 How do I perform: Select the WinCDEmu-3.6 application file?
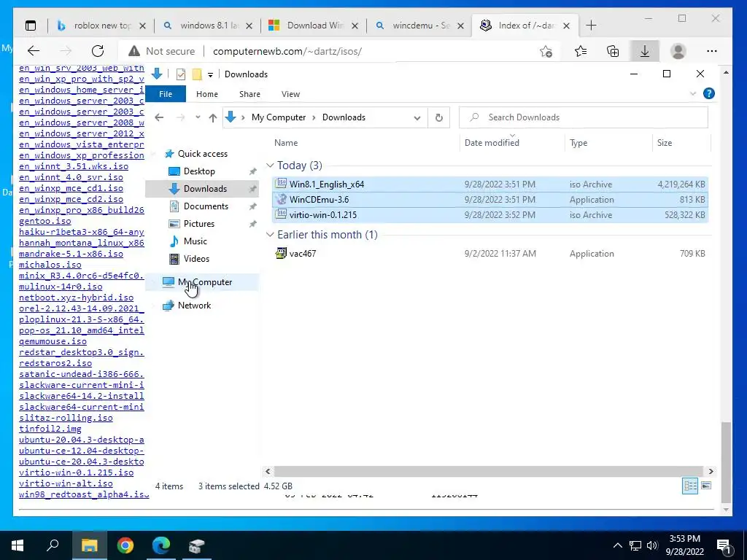pos(490,200)
